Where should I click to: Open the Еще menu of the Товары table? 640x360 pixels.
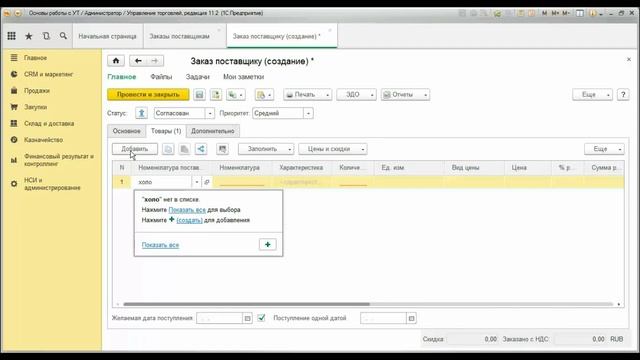coord(604,149)
